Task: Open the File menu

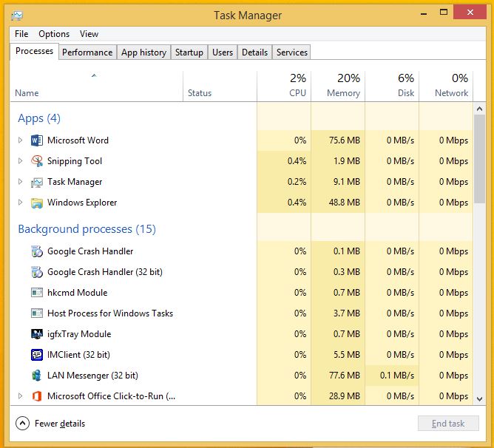Action: (x=21, y=34)
